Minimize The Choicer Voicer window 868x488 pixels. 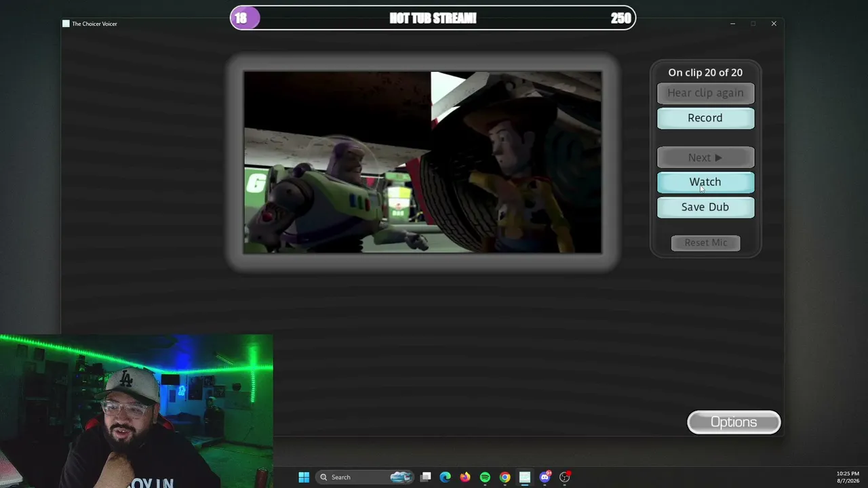(732, 24)
